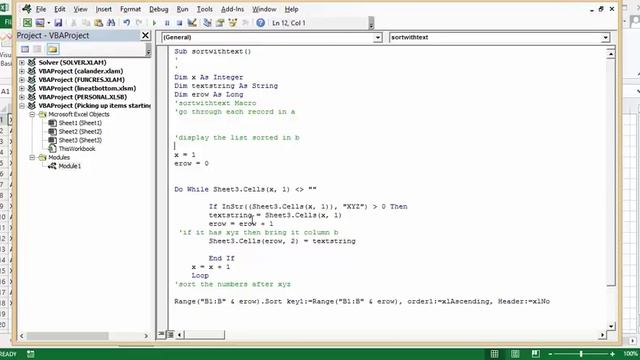Open the Help menu

pos(291,9)
